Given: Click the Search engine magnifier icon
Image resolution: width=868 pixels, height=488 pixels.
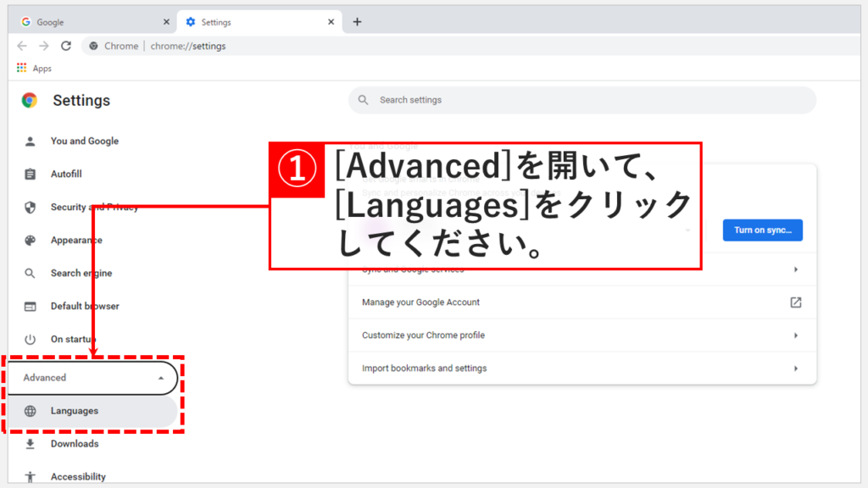Looking at the screenshot, I should click(31, 274).
